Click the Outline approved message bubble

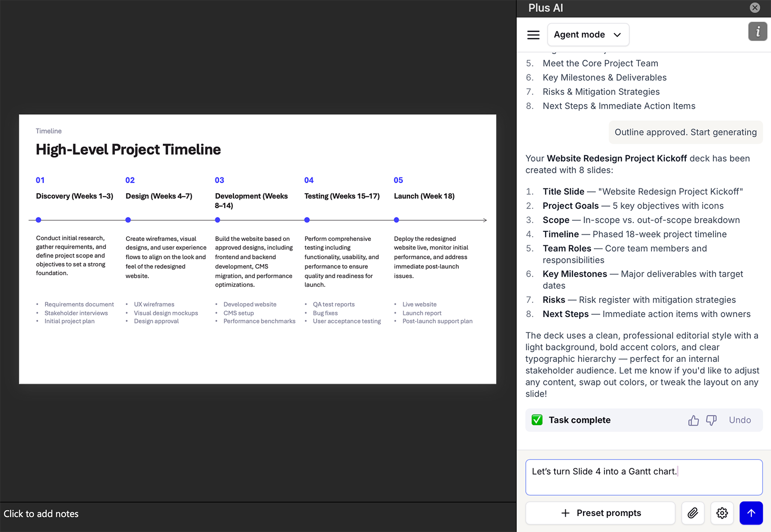click(x=685, y=133)
